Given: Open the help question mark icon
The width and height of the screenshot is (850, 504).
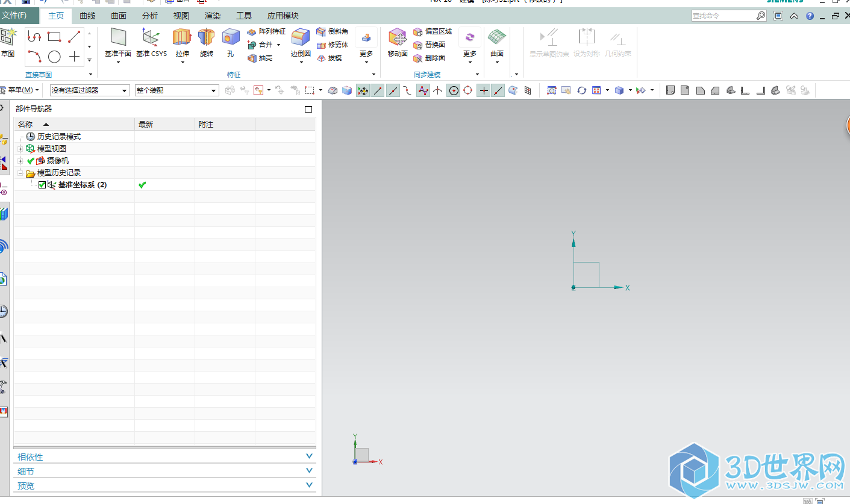Looking at the screenshot, I should [x=810, y=16].
